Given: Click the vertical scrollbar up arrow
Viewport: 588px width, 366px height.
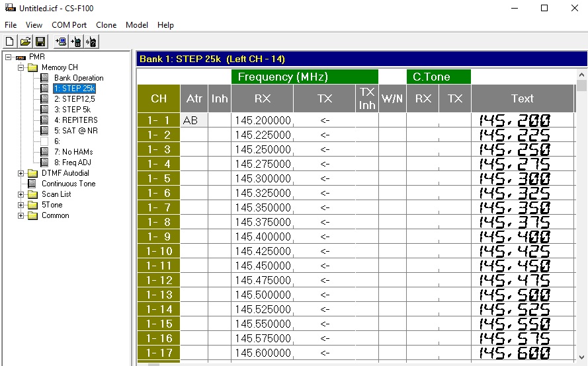Looking at the screenshot, I should coord(581,74).
